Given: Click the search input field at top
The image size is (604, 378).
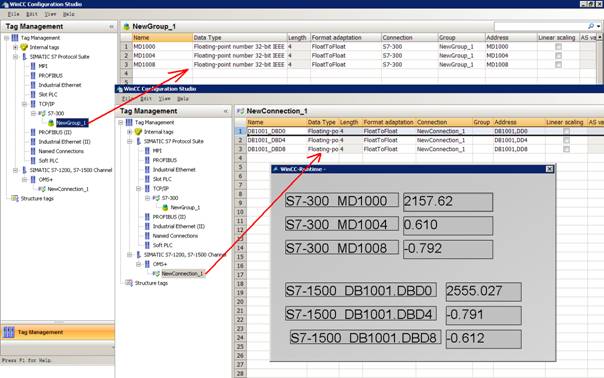Looking at the screenshot, I should [540, 26].
